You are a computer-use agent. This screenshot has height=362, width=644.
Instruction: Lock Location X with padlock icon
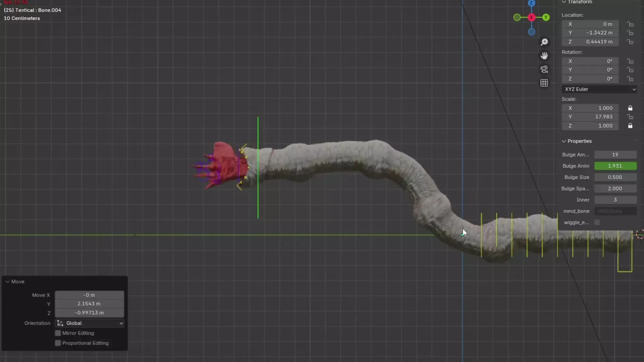tap(630, 24)
